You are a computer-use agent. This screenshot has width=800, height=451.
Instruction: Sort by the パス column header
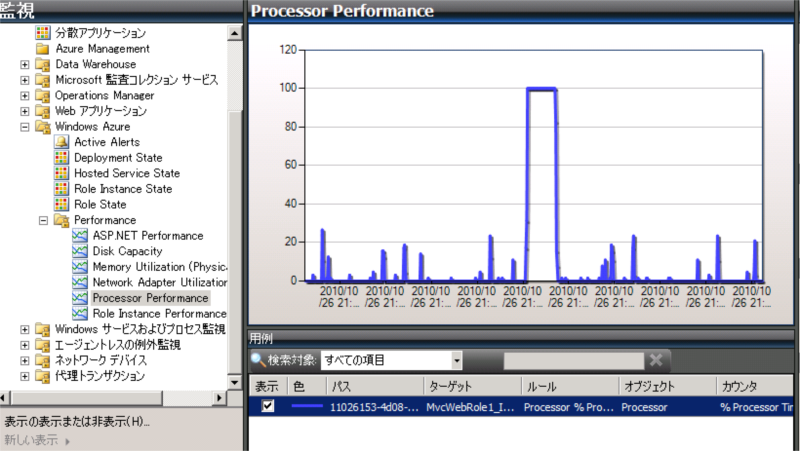(x=375, y=386)
